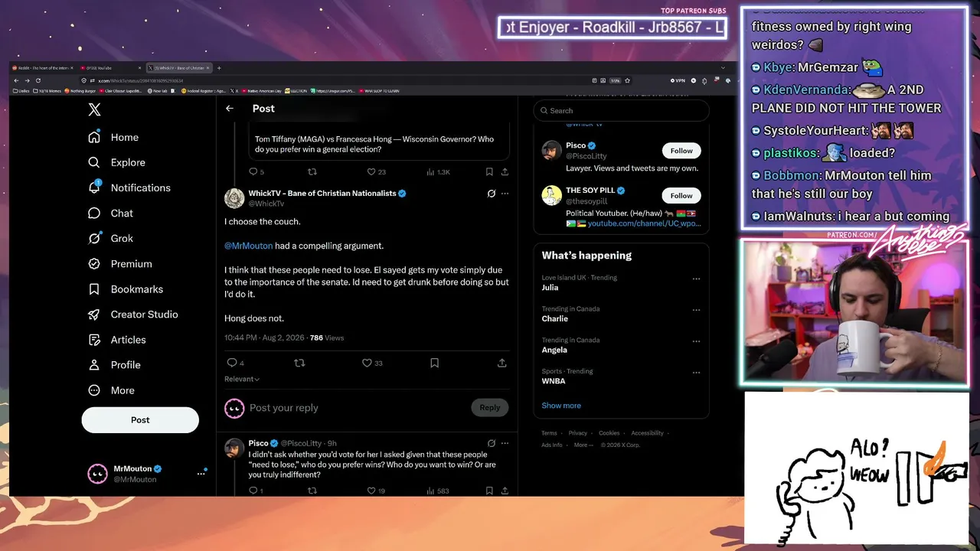Image resolution: width=980 pixels, height=551 pixels.
Task: Click the More circle icon in sidebar
Action: pos(94,390)
